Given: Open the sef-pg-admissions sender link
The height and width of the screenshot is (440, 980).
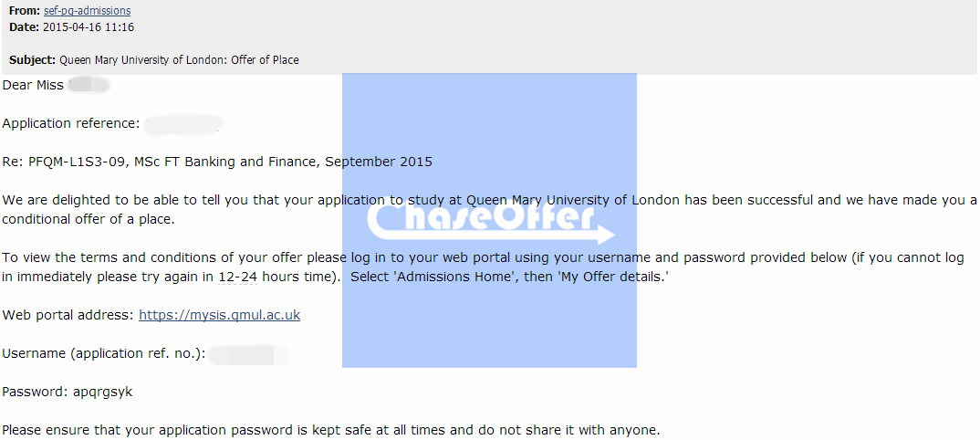Looking at the screenshot, I should pos(87,11).
